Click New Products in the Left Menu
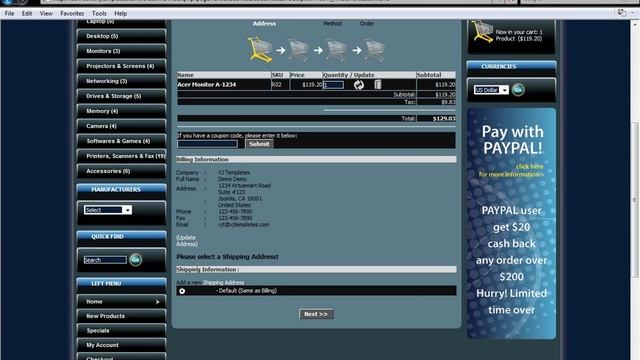640x360 pixels. pyautogui.click(x=121, y=316)
